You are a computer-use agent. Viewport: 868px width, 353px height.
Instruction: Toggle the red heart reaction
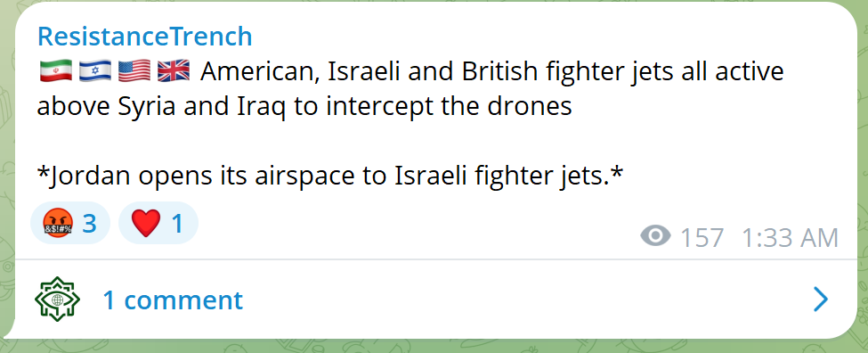point(158,224)
